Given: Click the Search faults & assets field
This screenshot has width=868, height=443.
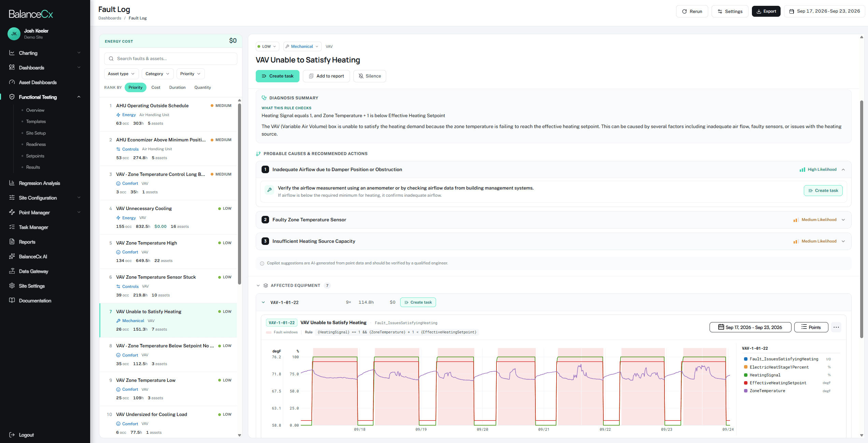Looking at the screenshot, I should tap(170, 59).
